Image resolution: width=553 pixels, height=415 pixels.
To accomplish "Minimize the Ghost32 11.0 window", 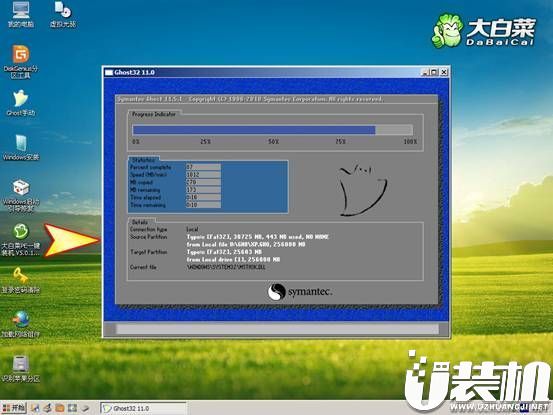I will [425, 72].
